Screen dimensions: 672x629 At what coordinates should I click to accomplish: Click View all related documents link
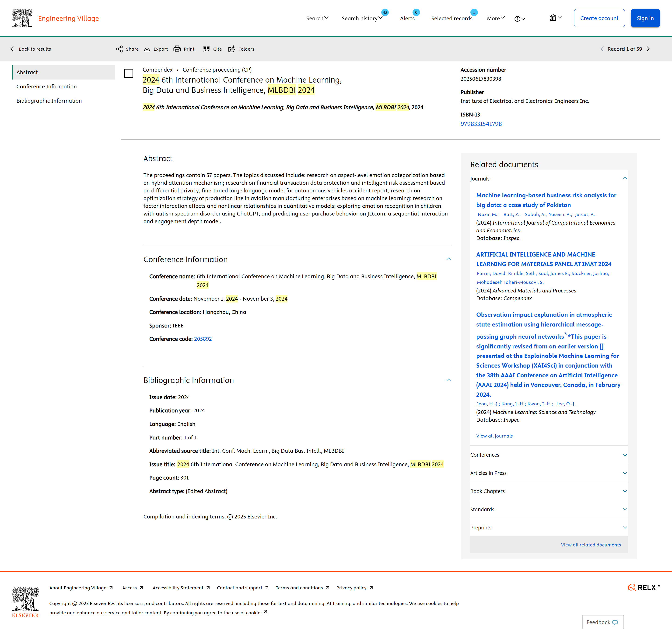(x=591, y=545)
